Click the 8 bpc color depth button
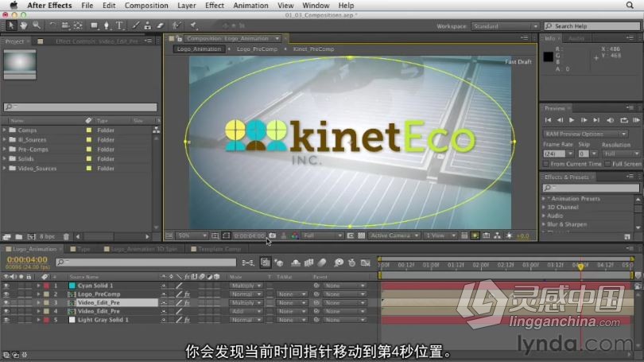Screen dimensions: 644x362 47,236
